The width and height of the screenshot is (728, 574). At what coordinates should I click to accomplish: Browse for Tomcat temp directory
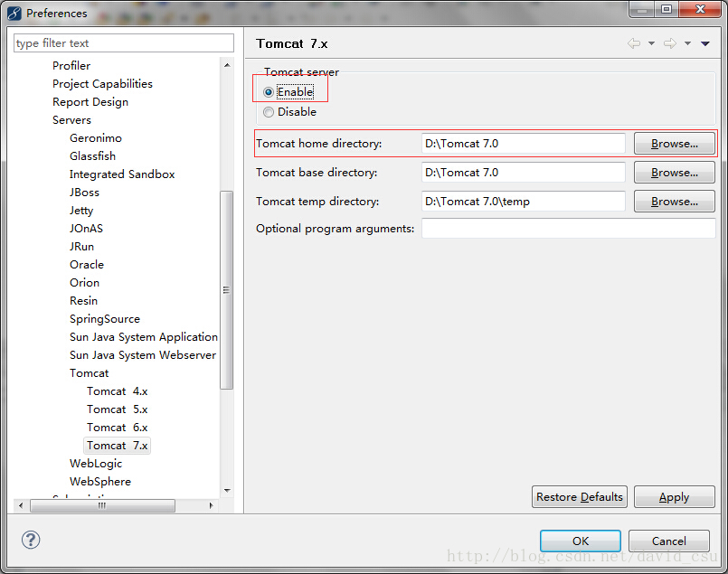pos(674,201)
